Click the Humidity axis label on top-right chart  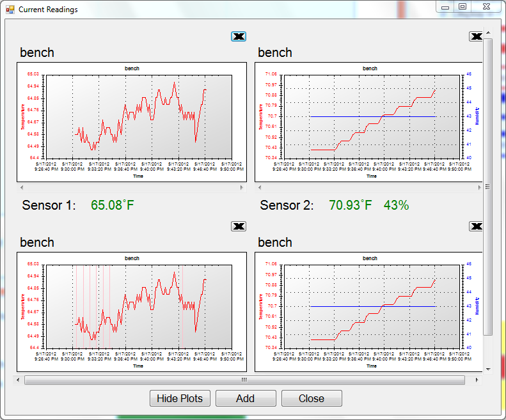[477, 116]
